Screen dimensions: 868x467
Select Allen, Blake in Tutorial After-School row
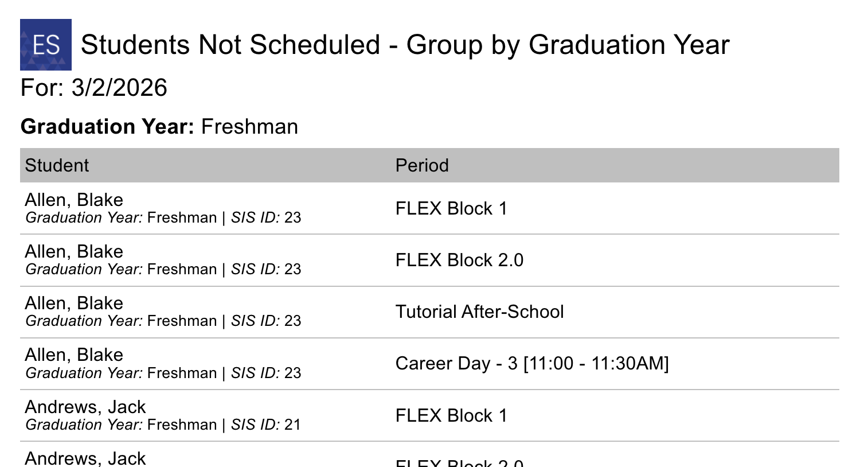pos(74,303)
